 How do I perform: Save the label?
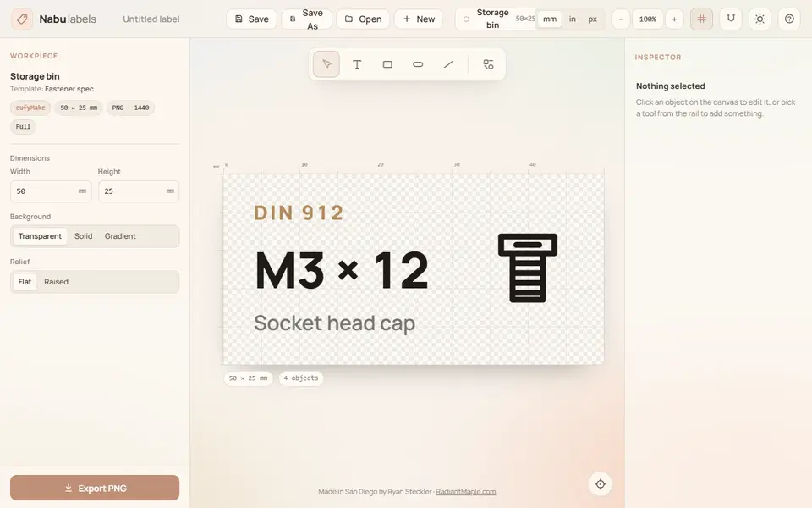252,19
